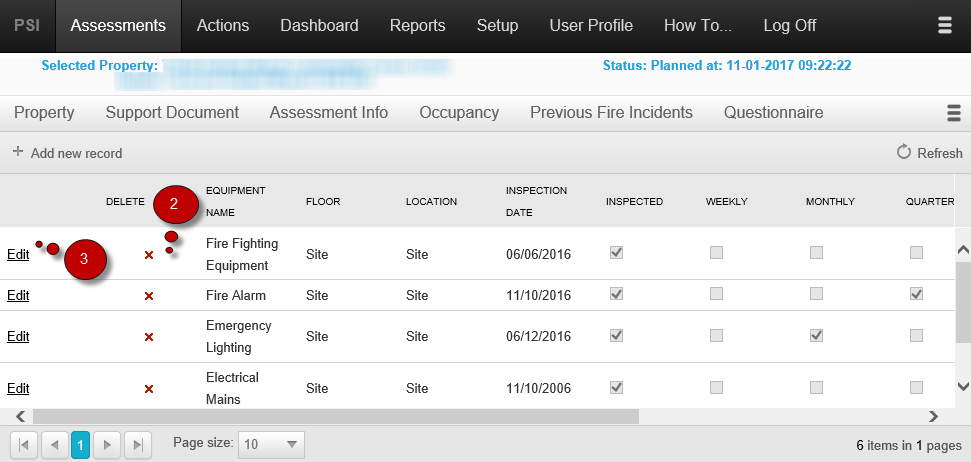The height and width of the screenshot is (462, 971).
Task: Open the Assessments menu
Action: 118,26
